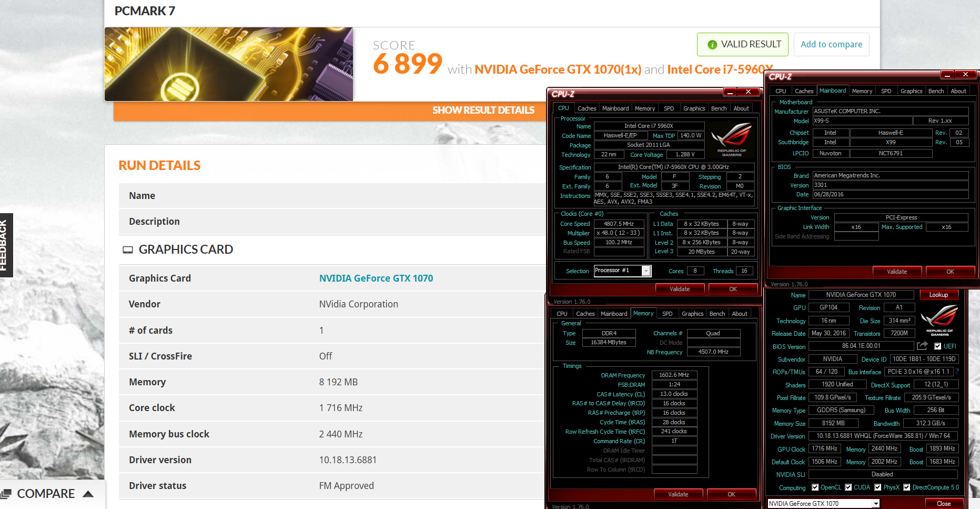Click the BIOS Version field 3301
The width and height of the screenshot is (980, 509).
[x=891, y=185]
